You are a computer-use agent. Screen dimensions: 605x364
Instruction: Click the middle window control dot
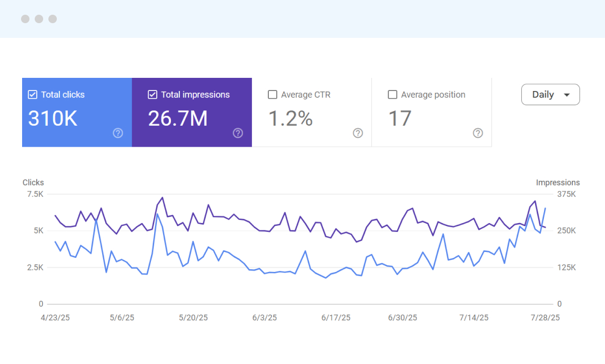point(38,19)
